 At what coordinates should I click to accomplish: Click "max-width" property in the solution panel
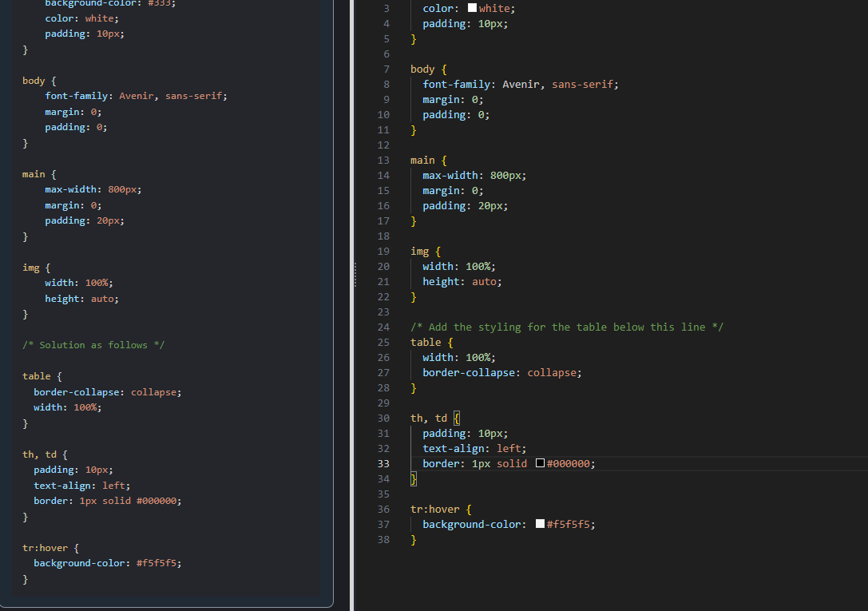(71, 189)
